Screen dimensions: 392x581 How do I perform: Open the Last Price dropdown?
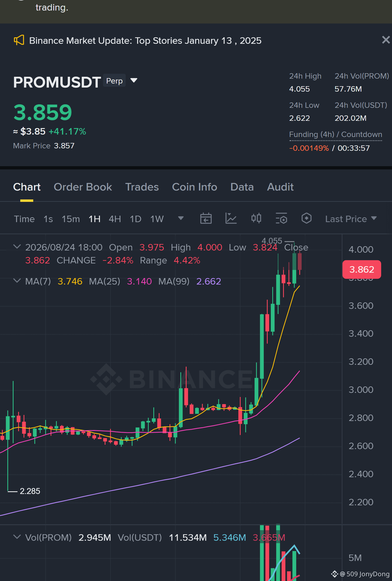[x=351, y=219]
